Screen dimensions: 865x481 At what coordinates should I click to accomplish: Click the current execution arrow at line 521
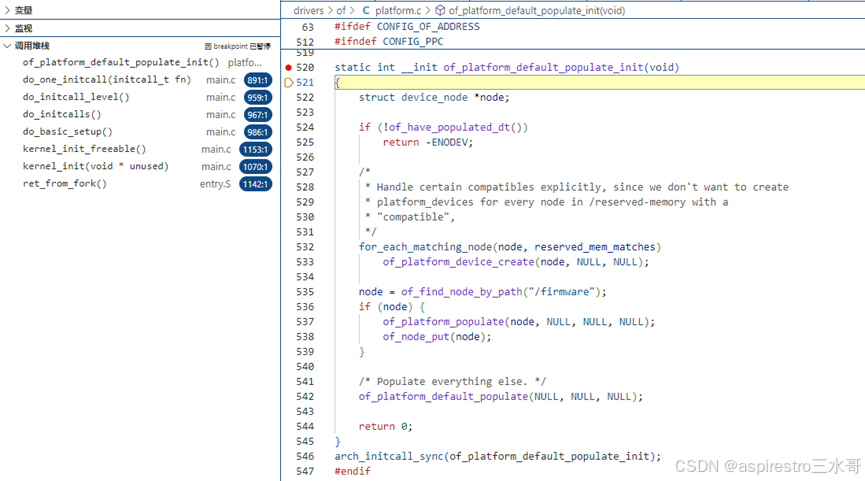289,83
